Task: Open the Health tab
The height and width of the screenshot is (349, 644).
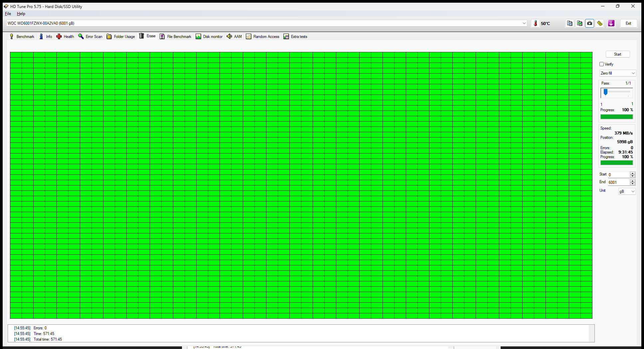Action: (65, 37)
